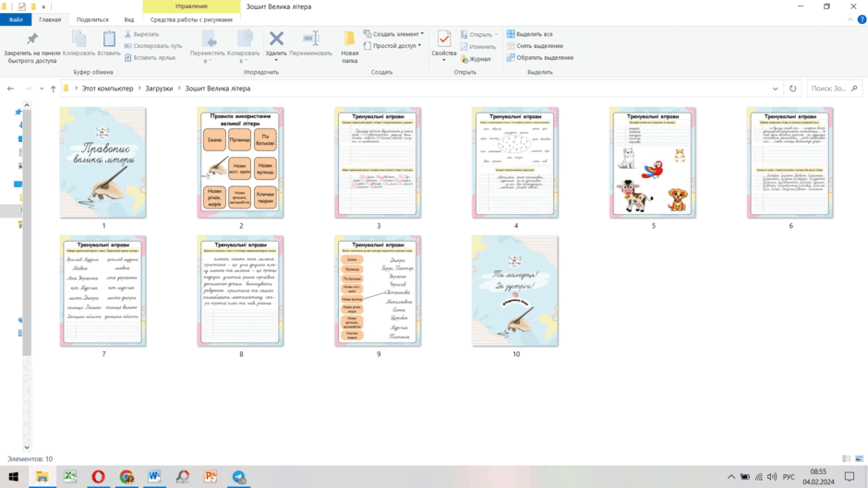Click the Изменить ribbon button
The image size is (868, 488).
[x=478, y=46]
